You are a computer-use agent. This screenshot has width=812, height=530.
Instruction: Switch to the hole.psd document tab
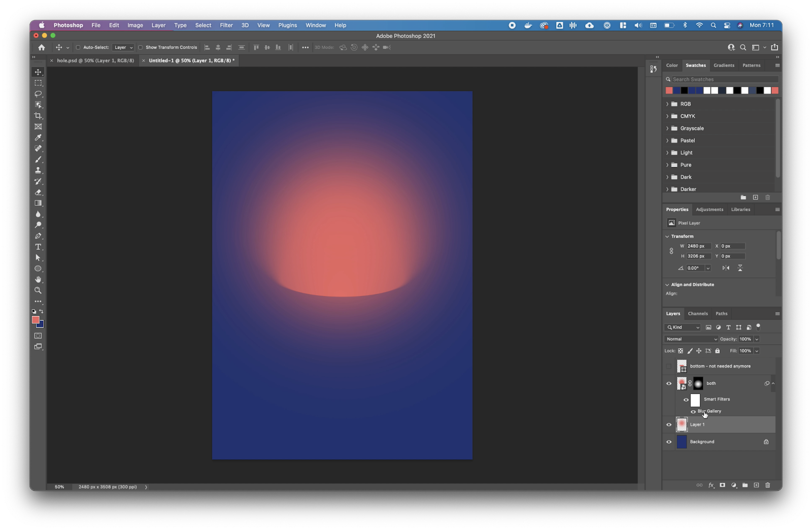(x=95, y=60)
